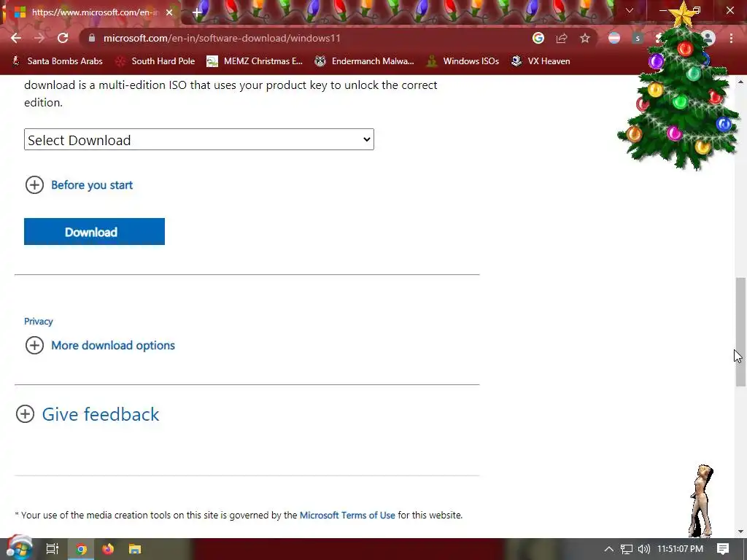Screen dimensions: 747x560
Task: Open the VX Heaven bookmark
Action: click(541, 61)
